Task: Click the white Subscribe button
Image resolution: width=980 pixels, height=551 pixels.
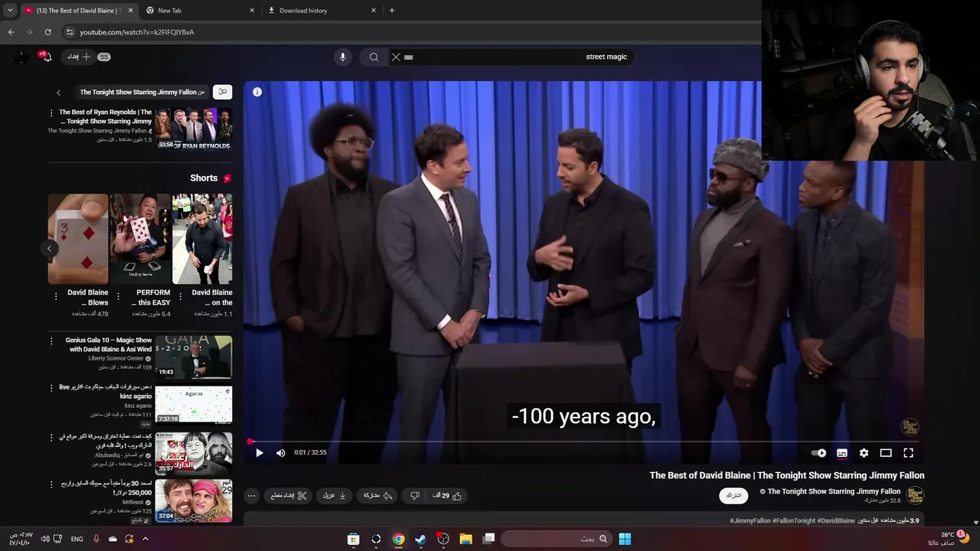Action: 733,496
